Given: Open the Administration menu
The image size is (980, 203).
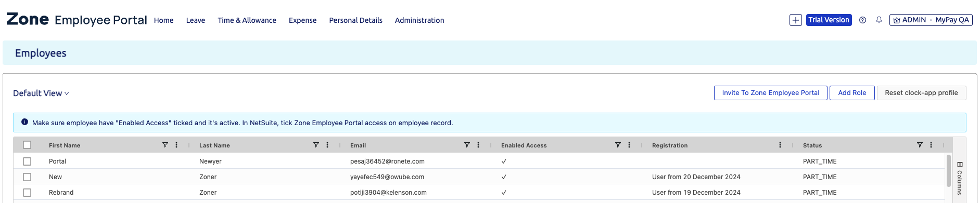Looking at the screenshot, I should pos(419,20).
